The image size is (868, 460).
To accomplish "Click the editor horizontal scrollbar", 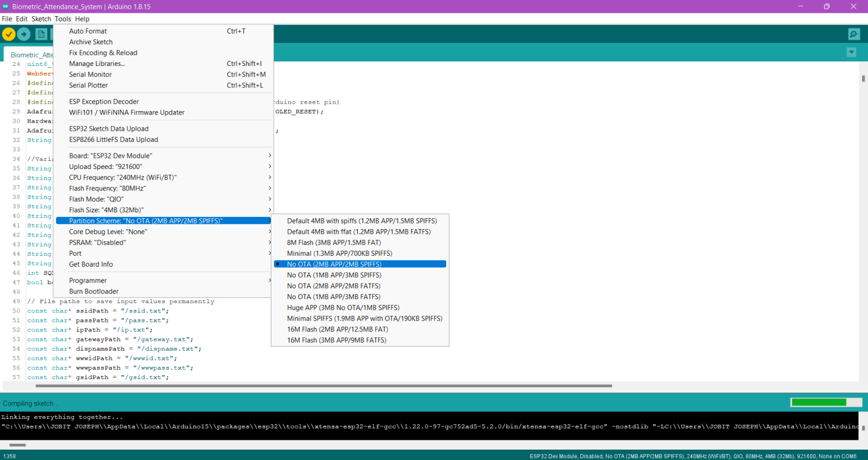I will [x=323, y=385].
